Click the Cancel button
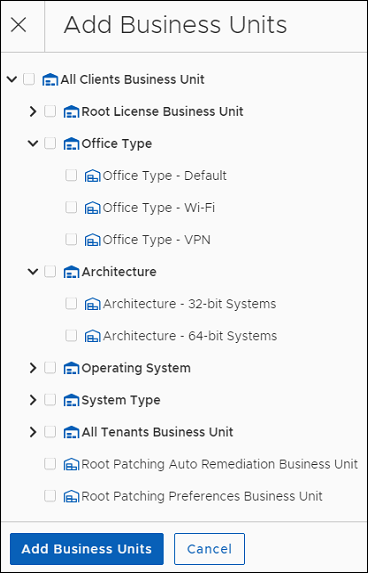 click(x=209, y=549)
